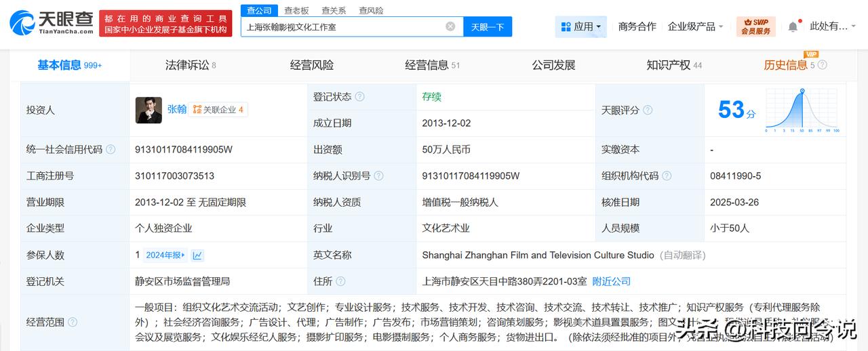Click founding date 2013-12-02 value
The height and width of the screenshot is (351, 868).
446,123
